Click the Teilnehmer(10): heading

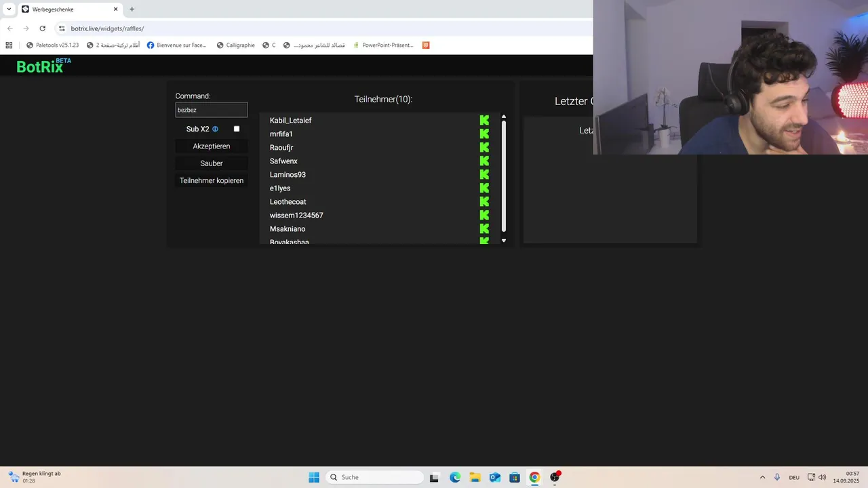click(383, 99)
